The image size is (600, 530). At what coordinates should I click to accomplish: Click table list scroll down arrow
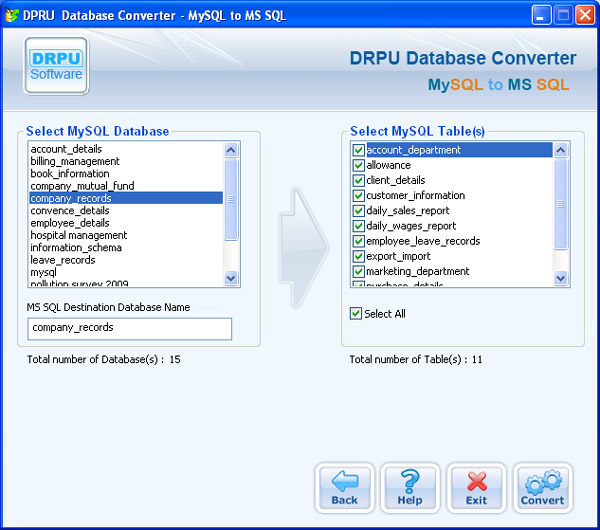pos(561,278)
